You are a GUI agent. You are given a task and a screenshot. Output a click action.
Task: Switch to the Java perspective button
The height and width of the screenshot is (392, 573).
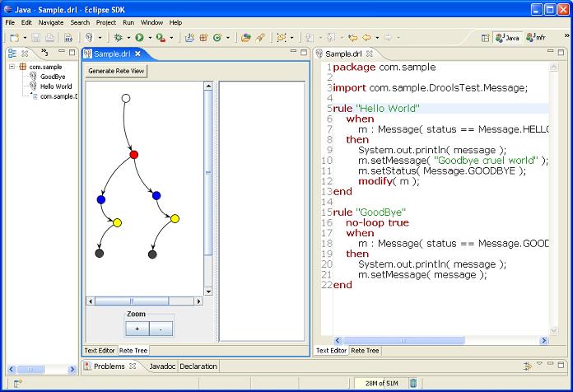(507, 38)
